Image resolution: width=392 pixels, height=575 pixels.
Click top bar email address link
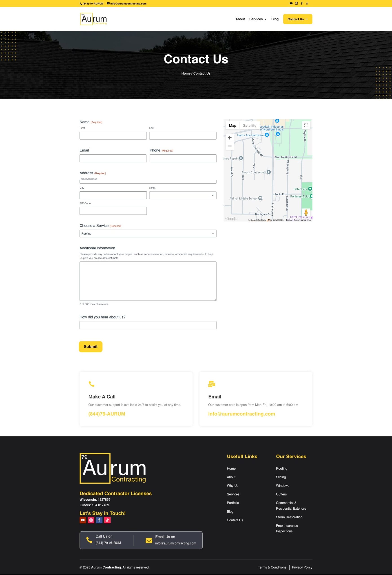tap(127, 3)
